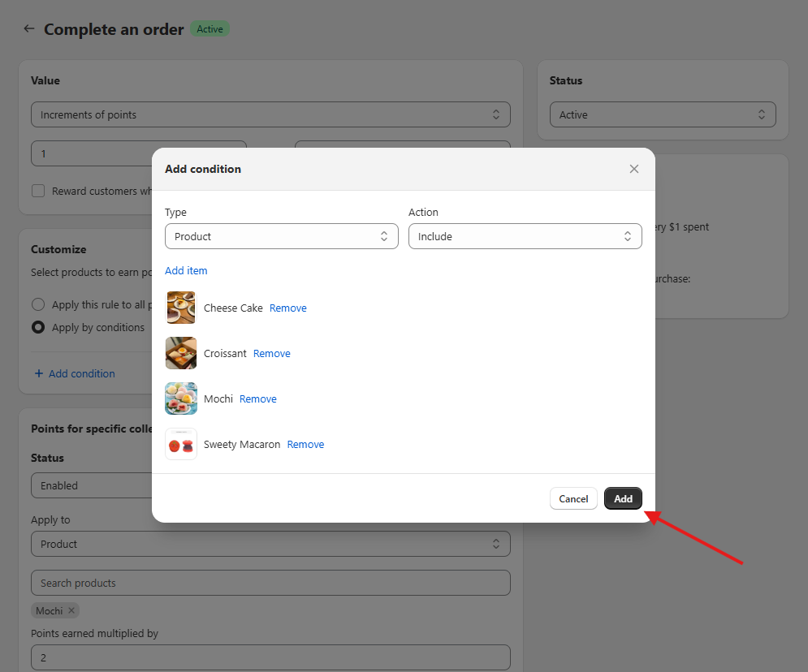Remove the Mochi tag chip

[71, 611]
